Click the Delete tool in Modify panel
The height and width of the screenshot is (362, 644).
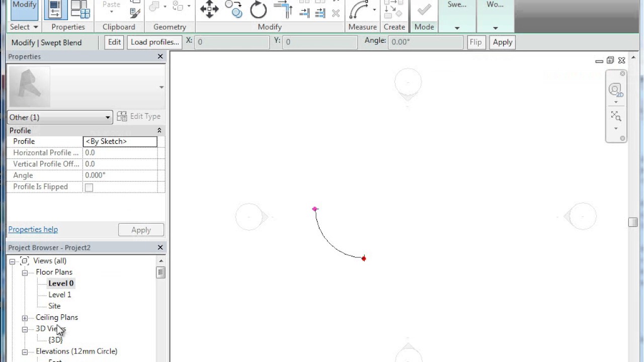[336, 14]
